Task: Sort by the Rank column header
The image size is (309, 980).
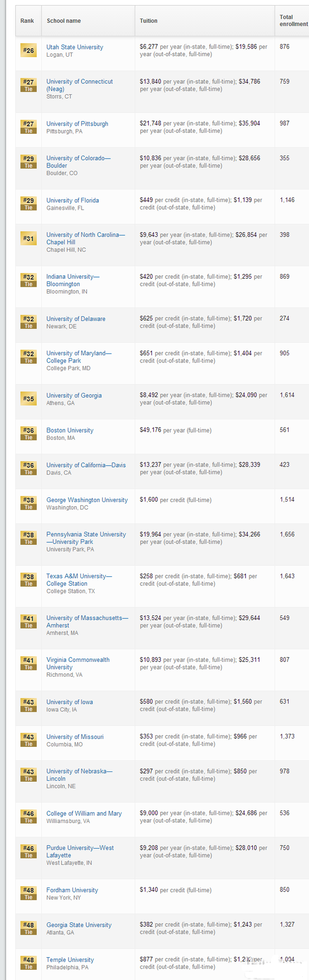Action: (27, 21)
